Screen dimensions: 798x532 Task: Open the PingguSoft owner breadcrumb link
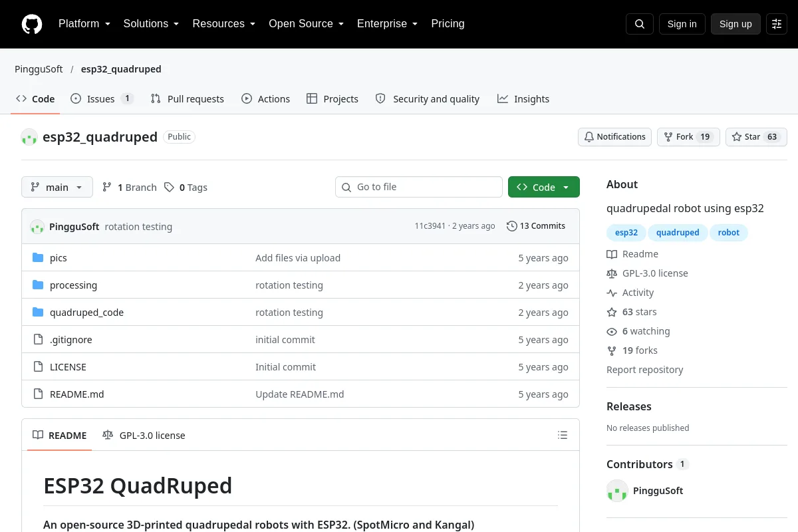(x=39, y=69)
